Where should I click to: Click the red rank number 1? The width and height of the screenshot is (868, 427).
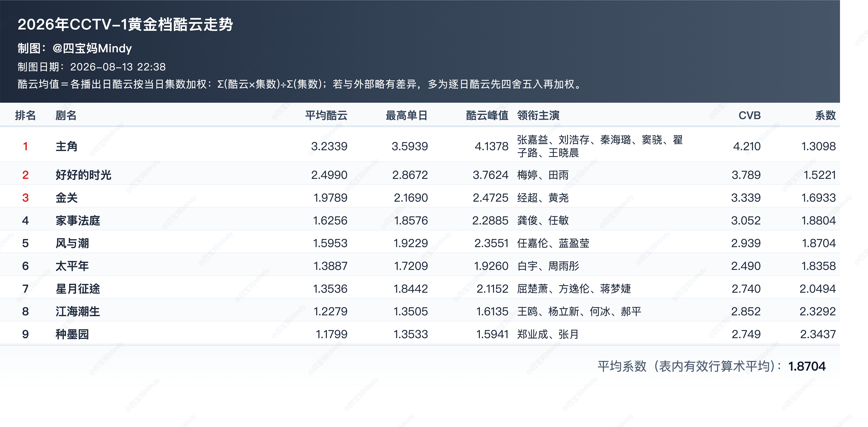point(25,146)
